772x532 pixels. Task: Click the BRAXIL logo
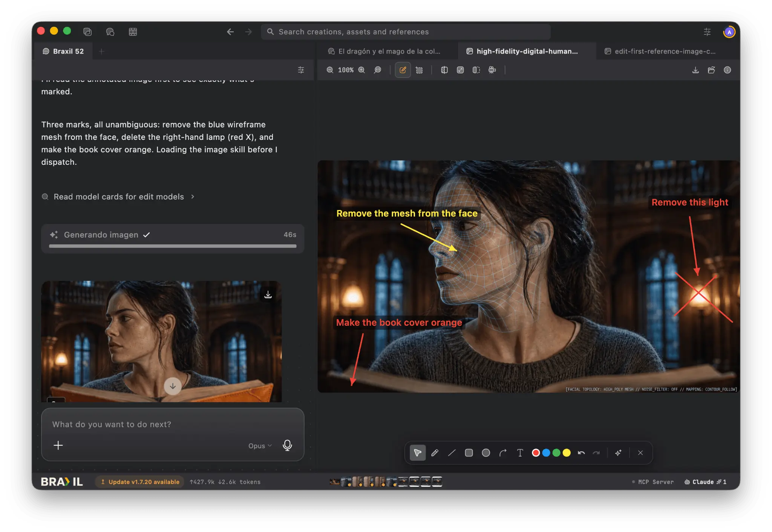click(62, 482)
